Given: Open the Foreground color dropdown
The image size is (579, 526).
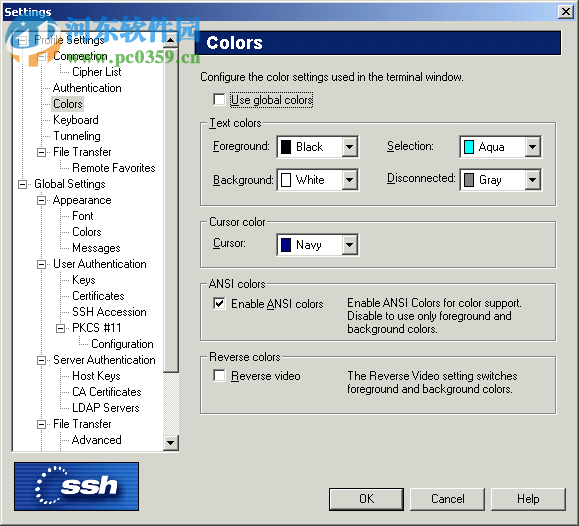Looking at the screenshot, I should pos(349,147).
